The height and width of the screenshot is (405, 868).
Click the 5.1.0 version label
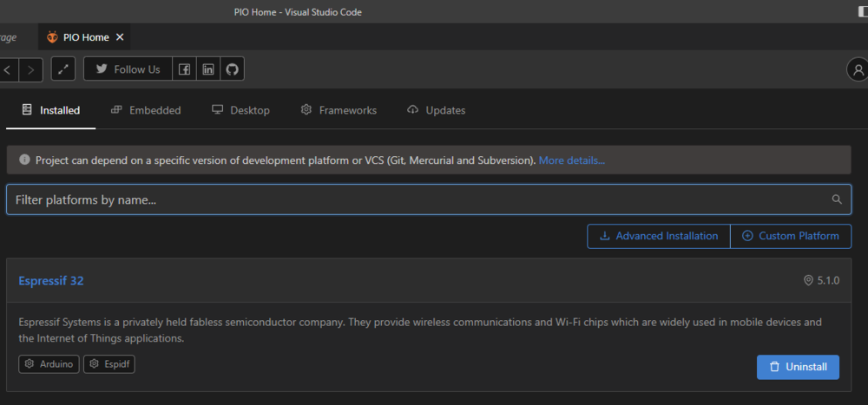[821, 280]
